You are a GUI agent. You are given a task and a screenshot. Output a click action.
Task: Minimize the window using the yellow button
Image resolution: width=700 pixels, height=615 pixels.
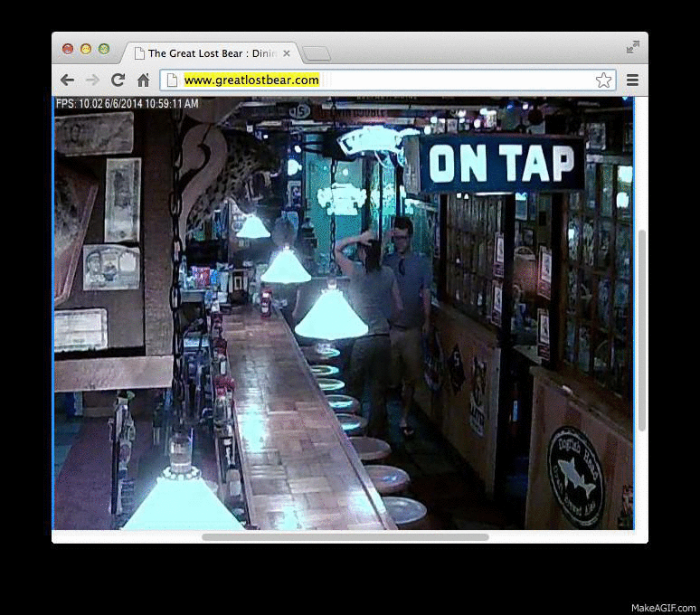tap(86, 49)
